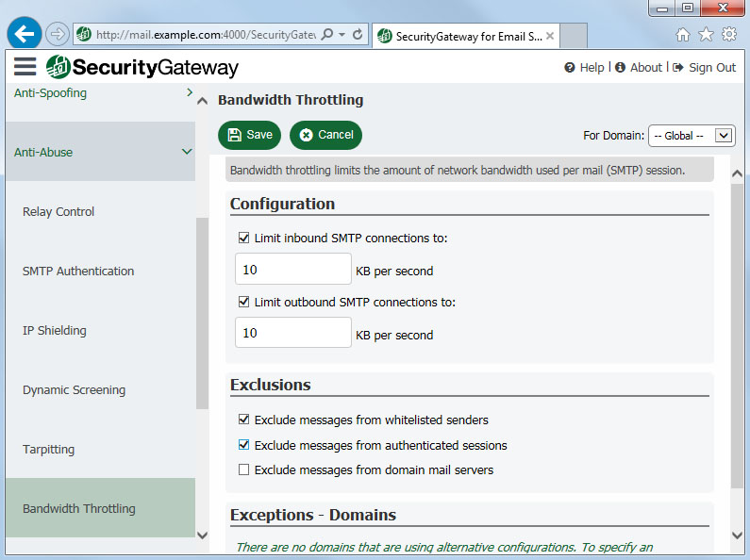The image size is (750, 560).
Task: Open browser Tools gear
Action: click(x=729, y=34)
